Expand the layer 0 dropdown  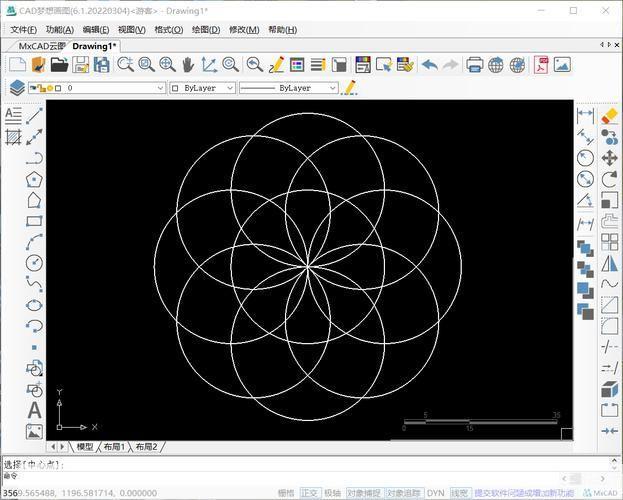(97, 88)
